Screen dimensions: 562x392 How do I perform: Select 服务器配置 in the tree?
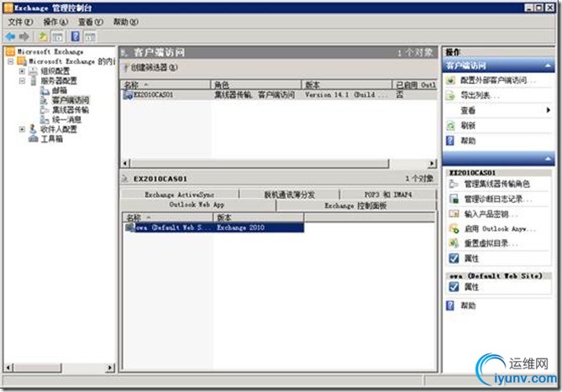click(59, 81)
